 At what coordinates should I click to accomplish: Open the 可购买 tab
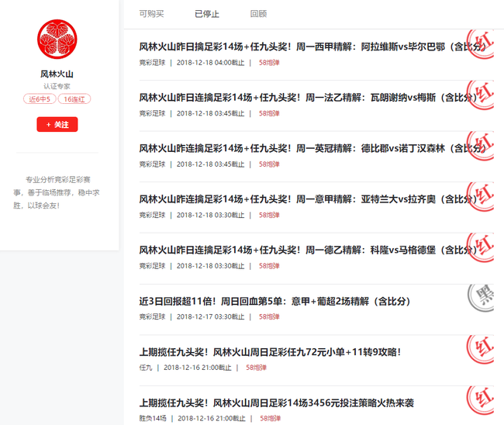tap(151, 14)
